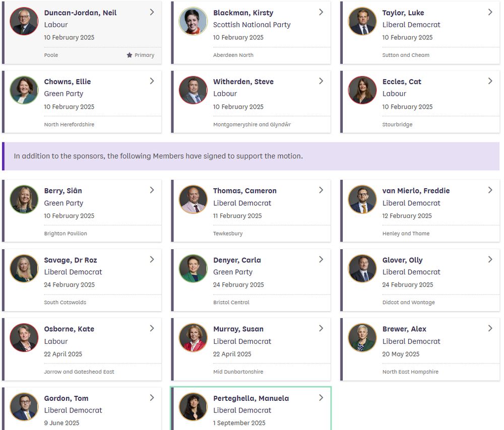This screenshot has height=430, width=504.
Task: Click the arrow icon beside Ellie Chowns
Action: coord(152,81)
